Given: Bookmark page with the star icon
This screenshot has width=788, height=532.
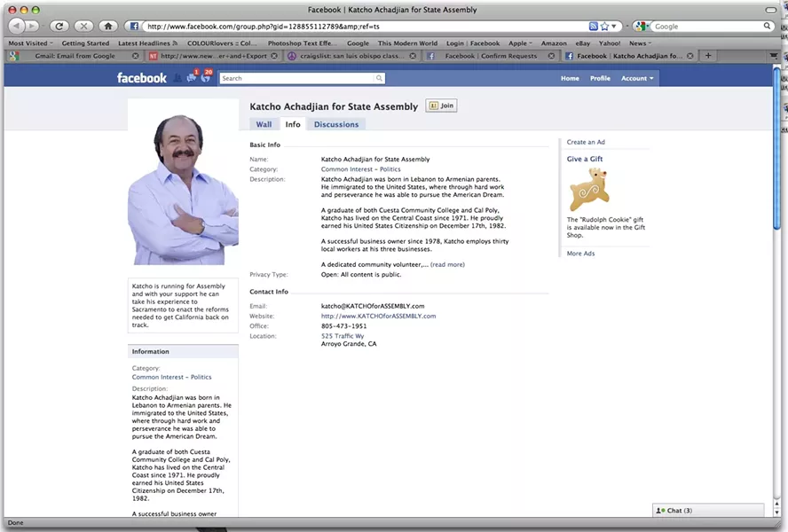Looking at the screenshot, I should [604, 26].
